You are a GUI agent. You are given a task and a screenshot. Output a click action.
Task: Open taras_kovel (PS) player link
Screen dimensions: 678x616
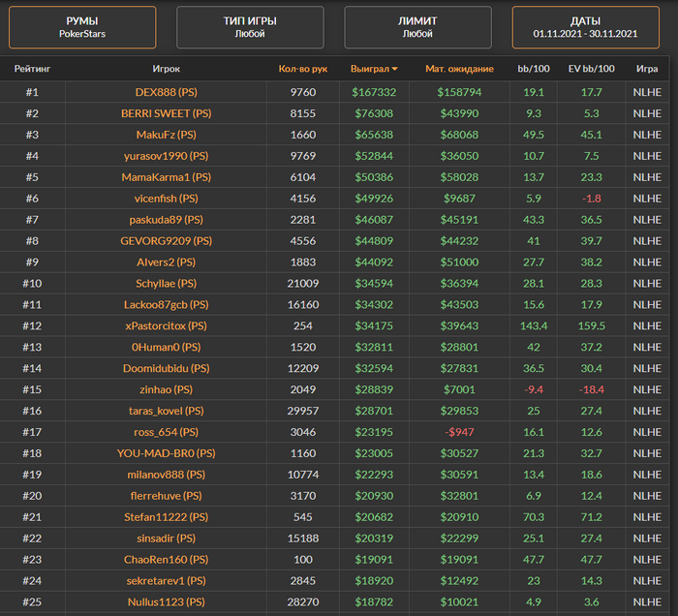tap(166, 411)
